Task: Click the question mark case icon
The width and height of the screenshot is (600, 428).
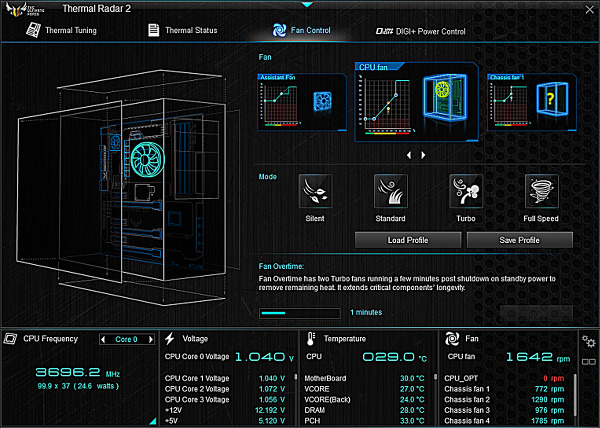Action: [552, 99]
